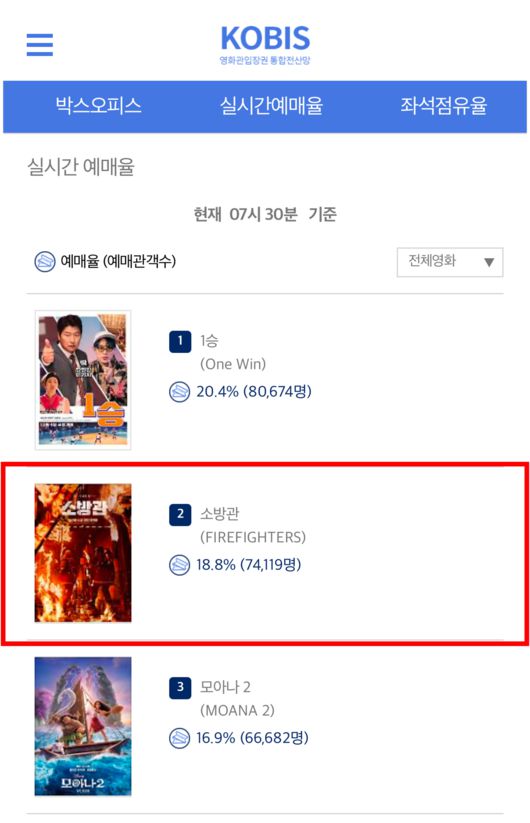
Task: Click ticket icon next to 20.4% rate
Action: [179, 392]
